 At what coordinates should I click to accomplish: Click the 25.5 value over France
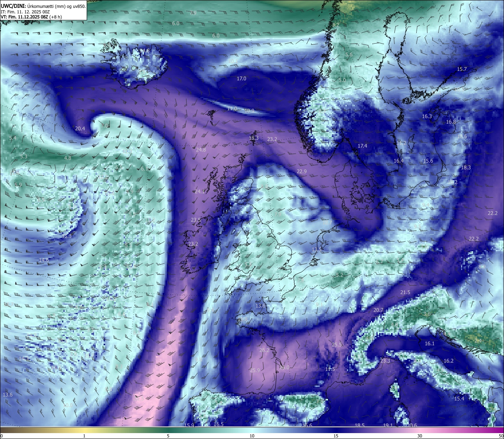pyautogui.click(x=337, y=345)
